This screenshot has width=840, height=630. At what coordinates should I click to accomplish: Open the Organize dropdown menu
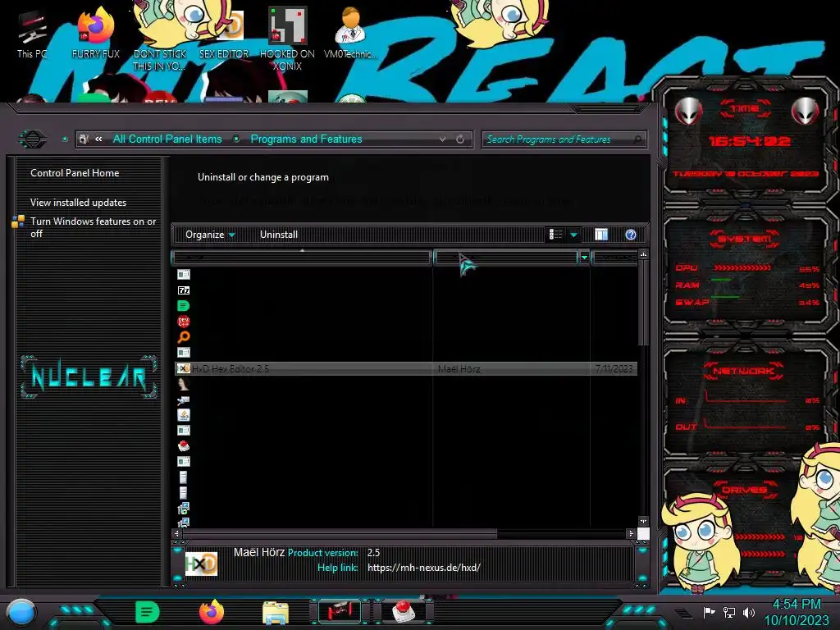(210, 235)
